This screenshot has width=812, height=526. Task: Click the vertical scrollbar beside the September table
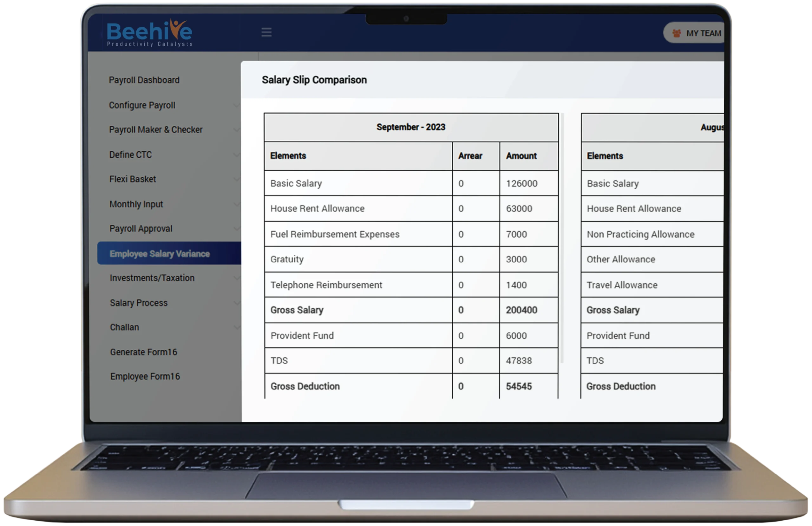tap(562, 239)
